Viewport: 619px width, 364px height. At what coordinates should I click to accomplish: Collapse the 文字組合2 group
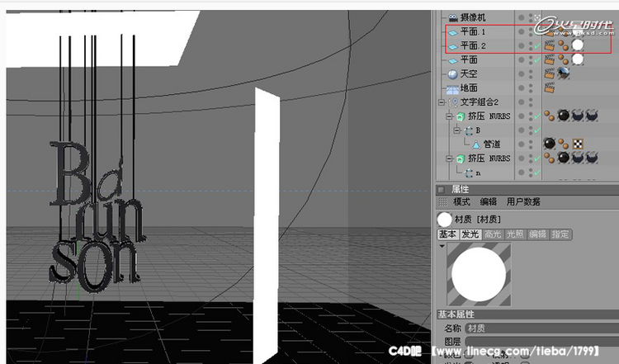tap(442, 102)
